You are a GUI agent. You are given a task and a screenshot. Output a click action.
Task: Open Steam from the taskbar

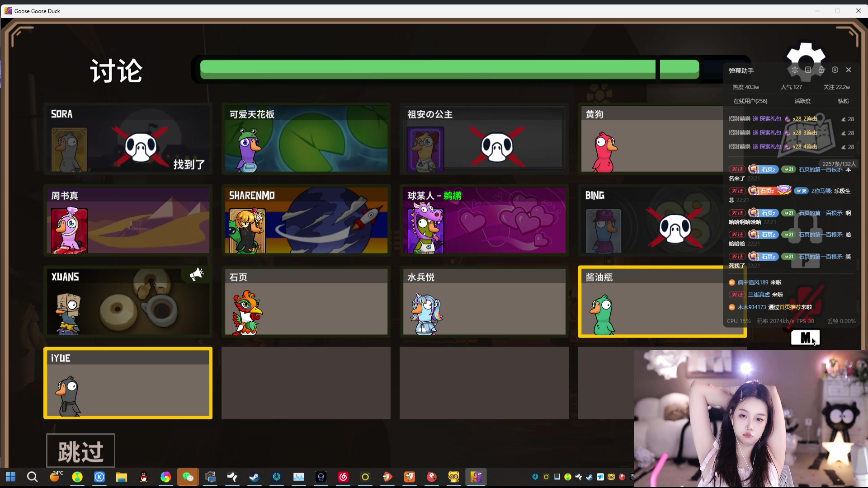coord(254,477)
